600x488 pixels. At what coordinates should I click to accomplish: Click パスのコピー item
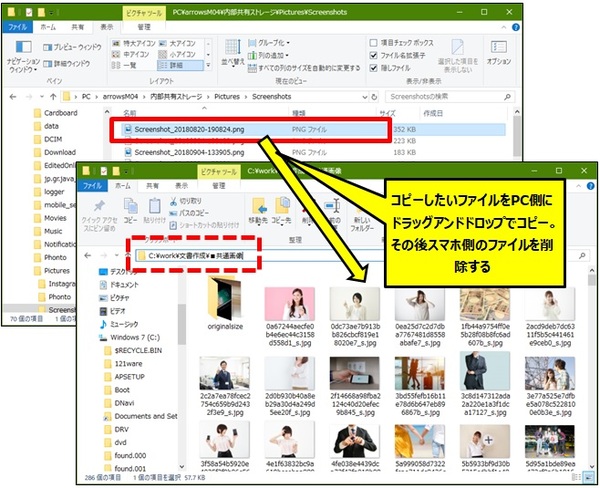(189, 213)
